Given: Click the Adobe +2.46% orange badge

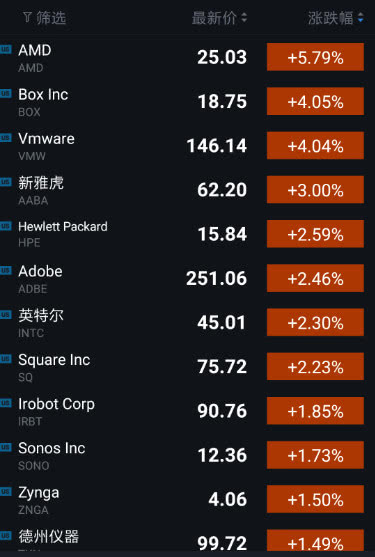Looking at the screenshot, I should coord(315,278).
